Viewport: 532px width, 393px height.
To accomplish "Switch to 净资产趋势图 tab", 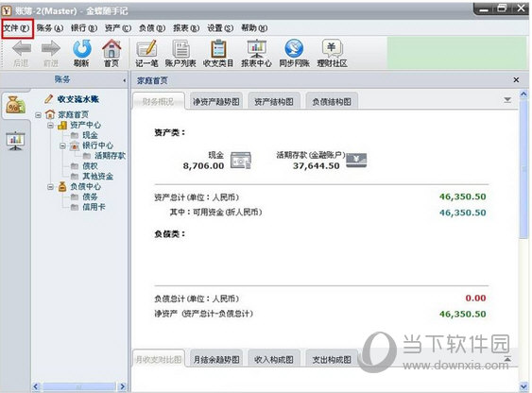I will pos(216,101).
